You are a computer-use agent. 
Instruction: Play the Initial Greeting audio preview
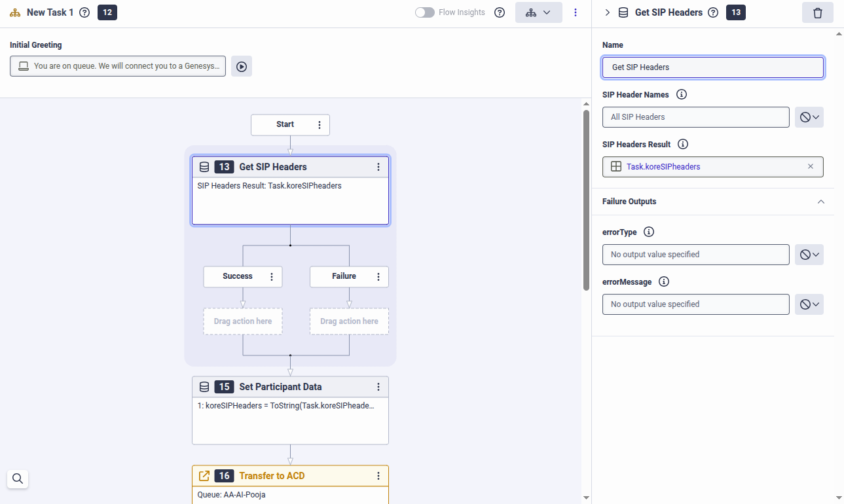pyautogui.click(x=242, y=66)
